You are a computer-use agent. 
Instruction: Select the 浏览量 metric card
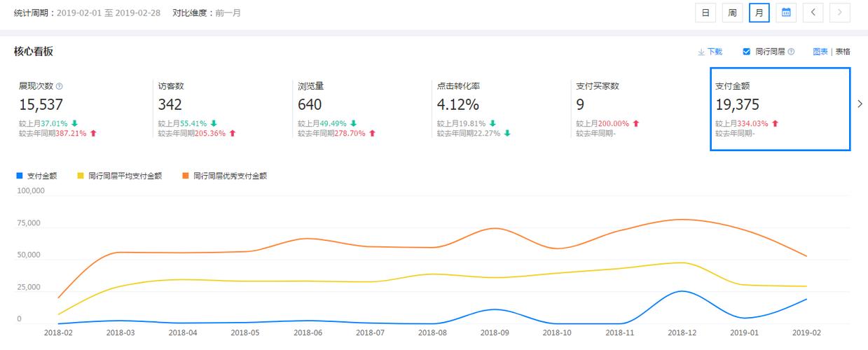coord(358,108)
